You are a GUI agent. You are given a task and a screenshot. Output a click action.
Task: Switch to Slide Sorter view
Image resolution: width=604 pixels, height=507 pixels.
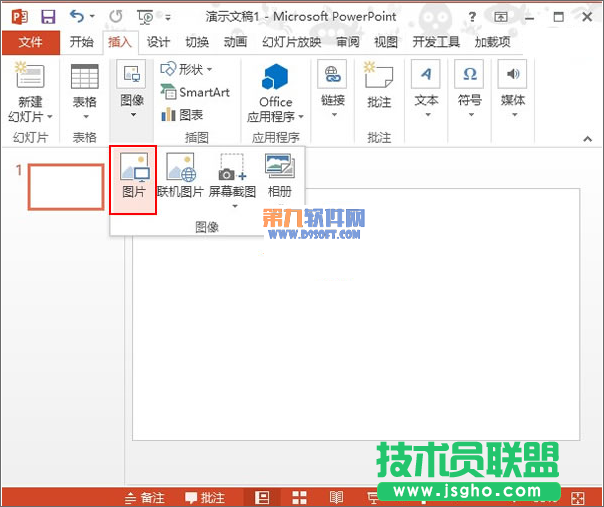click(x=299, y=497)
